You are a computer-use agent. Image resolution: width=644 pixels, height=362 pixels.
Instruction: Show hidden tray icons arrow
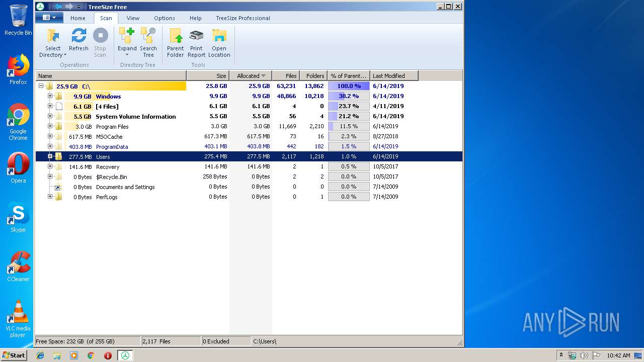click(x=561, y=355)
